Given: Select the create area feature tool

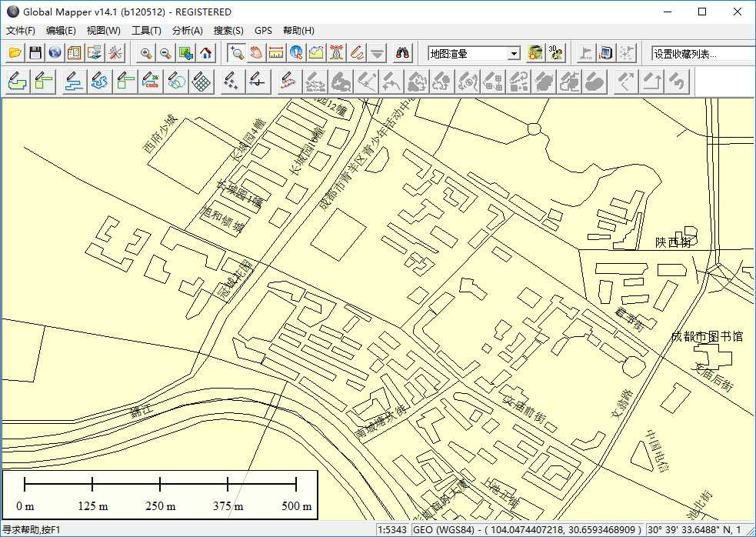Looking at the screenshot, I should tap(18, 81).
